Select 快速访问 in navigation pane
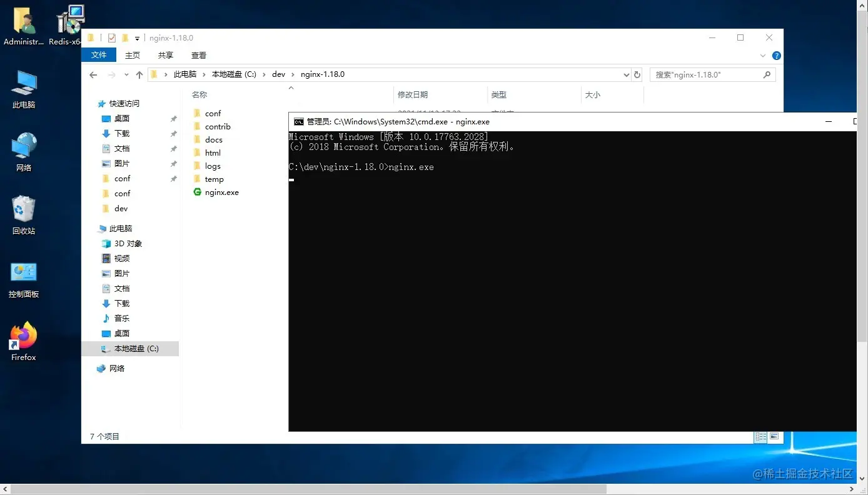This screenshot has width=868, height=495. [124, 104]
